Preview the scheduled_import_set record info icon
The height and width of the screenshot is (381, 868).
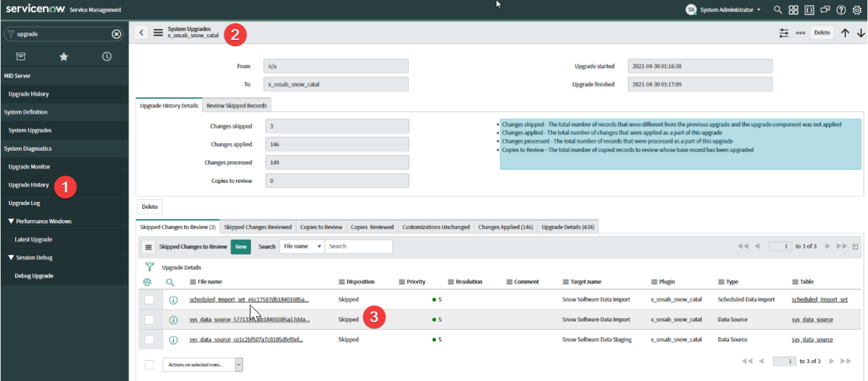[173, 300]
